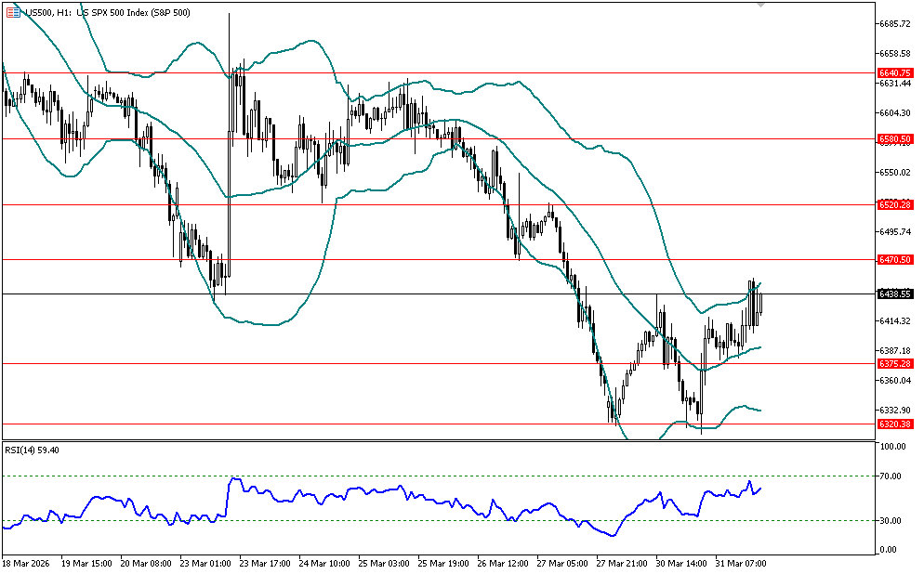This screenshot has height=574, width=924.
Task: Click the chart icon beside the US500 title
Action: pos(11,12)
